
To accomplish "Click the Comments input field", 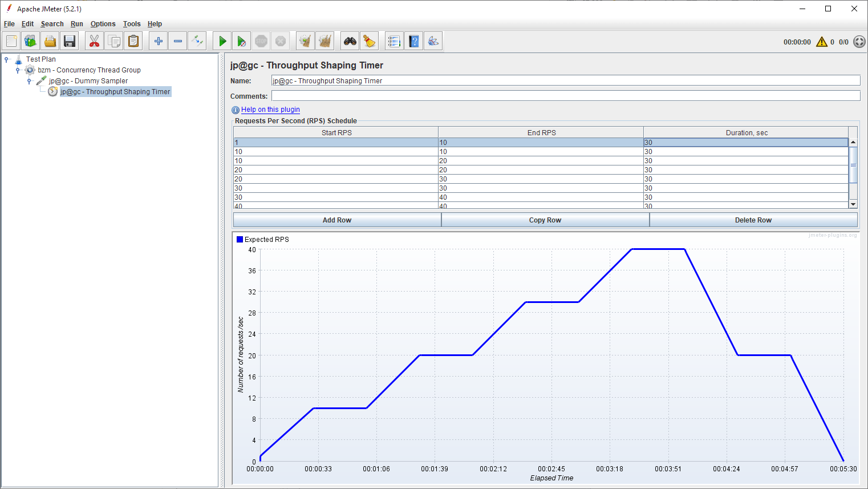I will pyautogui.click(x=566, y=96).
